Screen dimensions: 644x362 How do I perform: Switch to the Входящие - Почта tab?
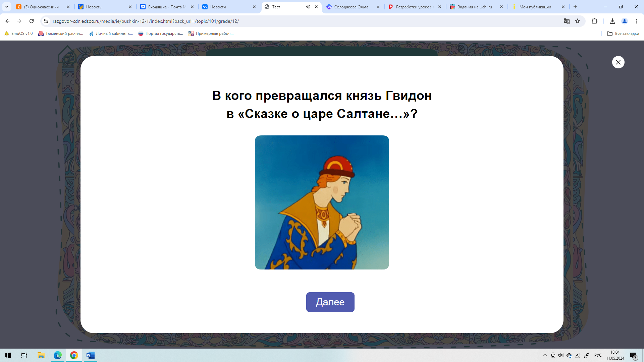(167, 7)
